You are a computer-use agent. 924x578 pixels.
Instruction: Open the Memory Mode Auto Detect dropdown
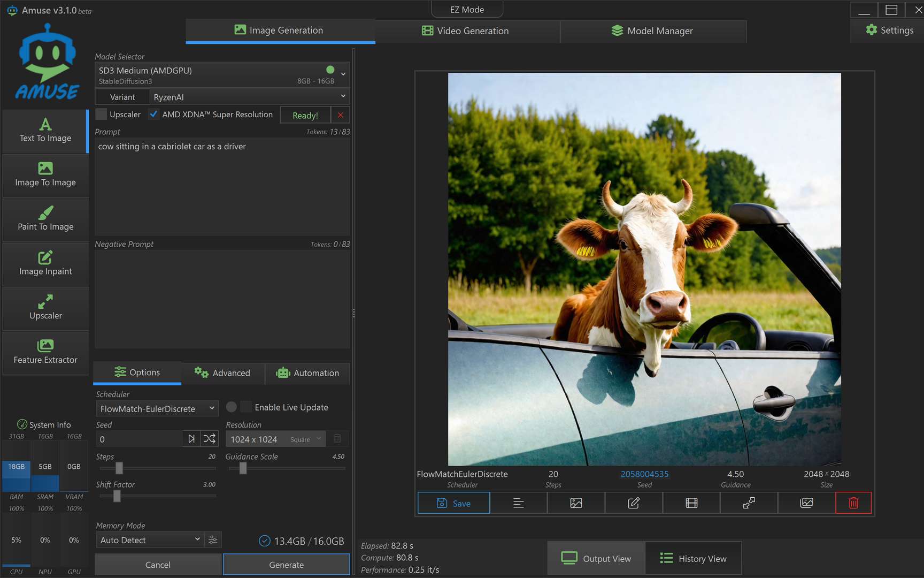[150, 540]
